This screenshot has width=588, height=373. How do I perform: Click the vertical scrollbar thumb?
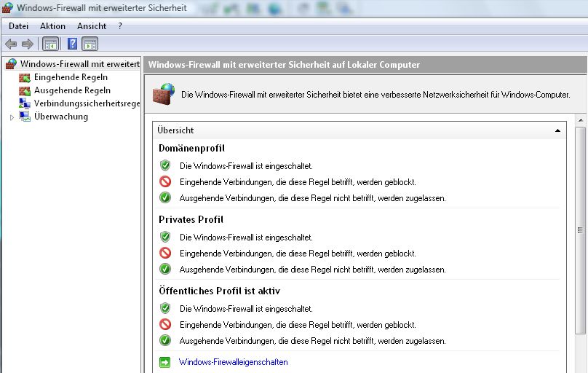(581, 230)
